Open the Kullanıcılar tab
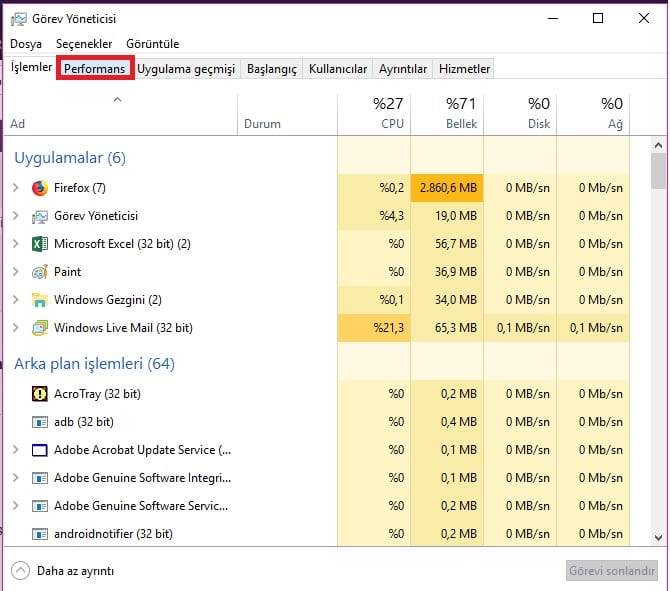 point(338,69)
